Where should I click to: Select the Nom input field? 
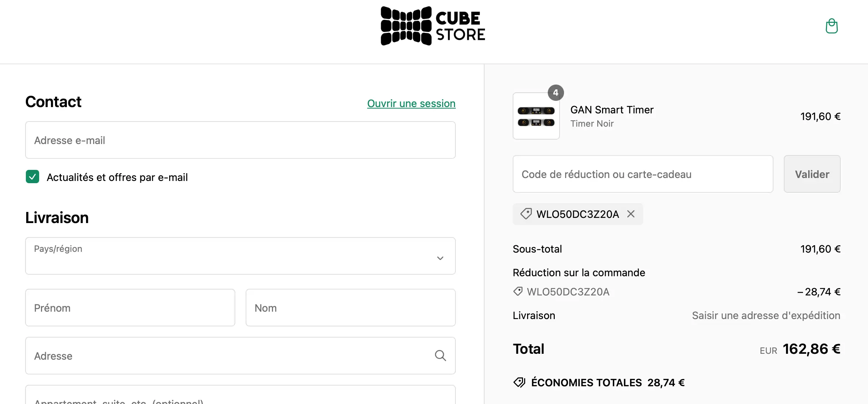coord(350,308)
